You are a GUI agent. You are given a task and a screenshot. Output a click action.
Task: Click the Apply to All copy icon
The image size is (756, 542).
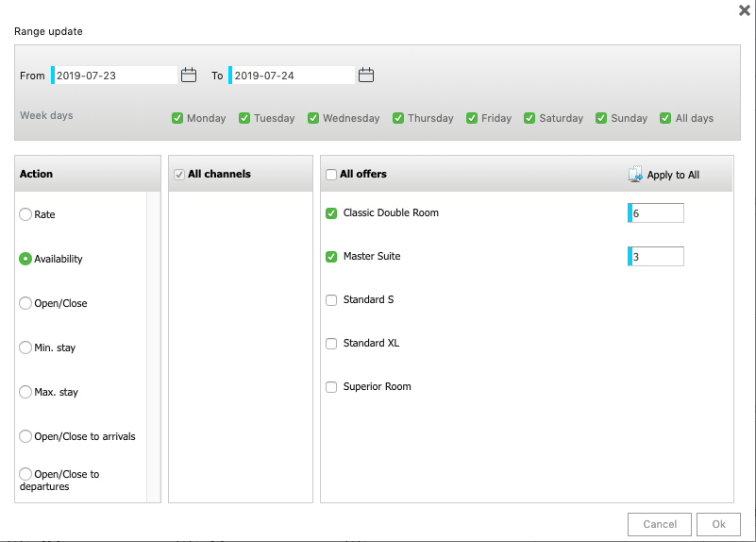(635, 174)
